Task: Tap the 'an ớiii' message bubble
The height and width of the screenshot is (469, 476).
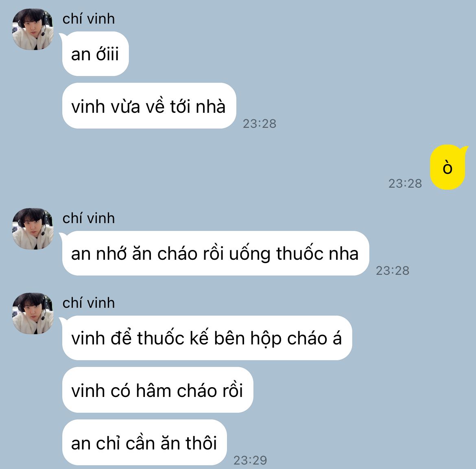Action: [95, 54]
